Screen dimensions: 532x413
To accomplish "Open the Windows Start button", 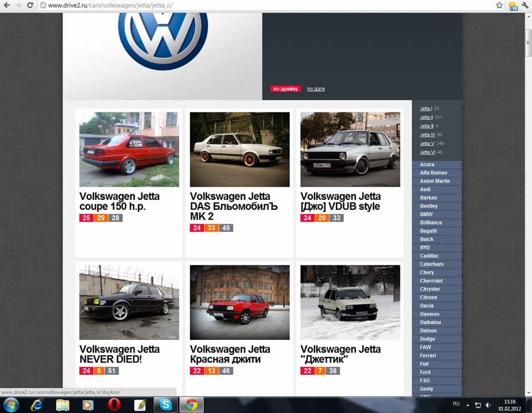I will tap(11, 405).
